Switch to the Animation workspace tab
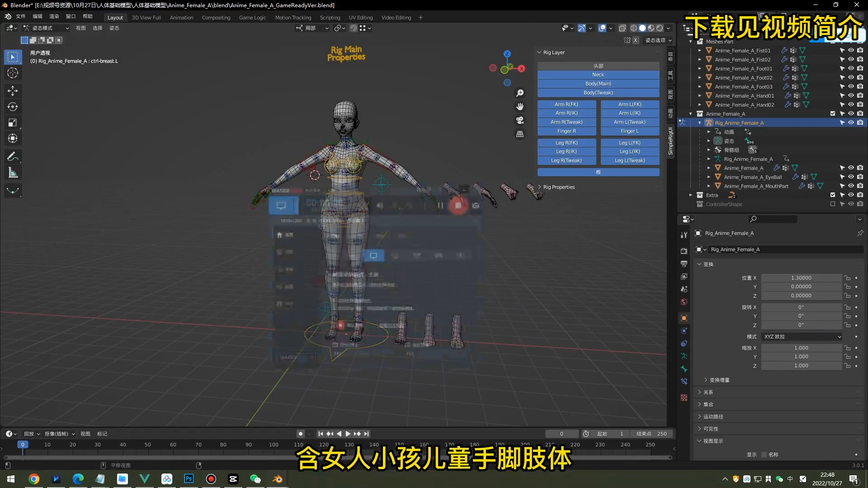Image resolution: width=868 pixels, height=488 pixels. click(x=181, y=18)
